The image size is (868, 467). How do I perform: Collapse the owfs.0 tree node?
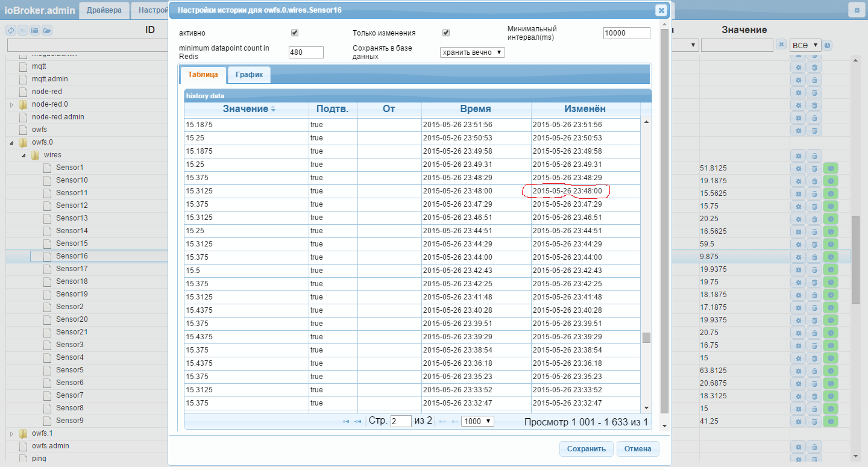(11, 143)
